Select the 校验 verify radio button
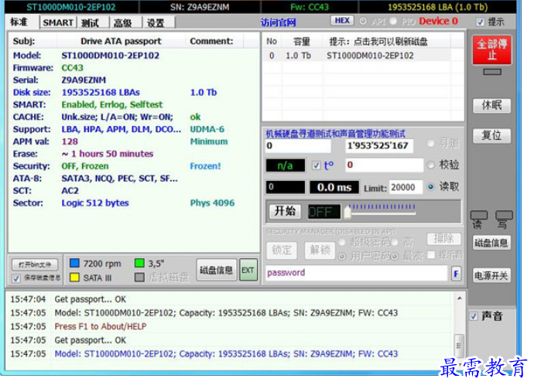This screenshot has height=392, width=534. pos(430,165)
